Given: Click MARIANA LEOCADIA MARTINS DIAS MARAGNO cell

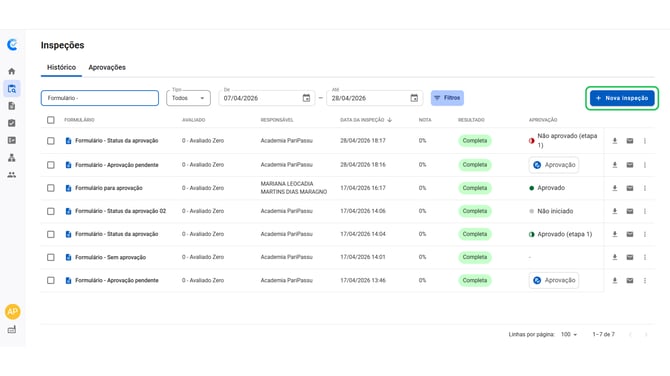Looking at the screenshot, I should point(294,188).
